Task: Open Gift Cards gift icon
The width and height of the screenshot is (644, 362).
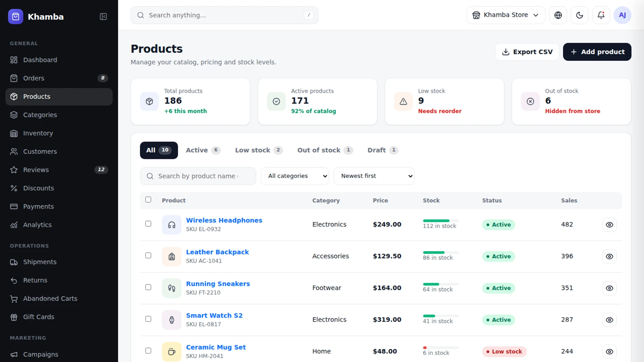Action: click(14, 317)
